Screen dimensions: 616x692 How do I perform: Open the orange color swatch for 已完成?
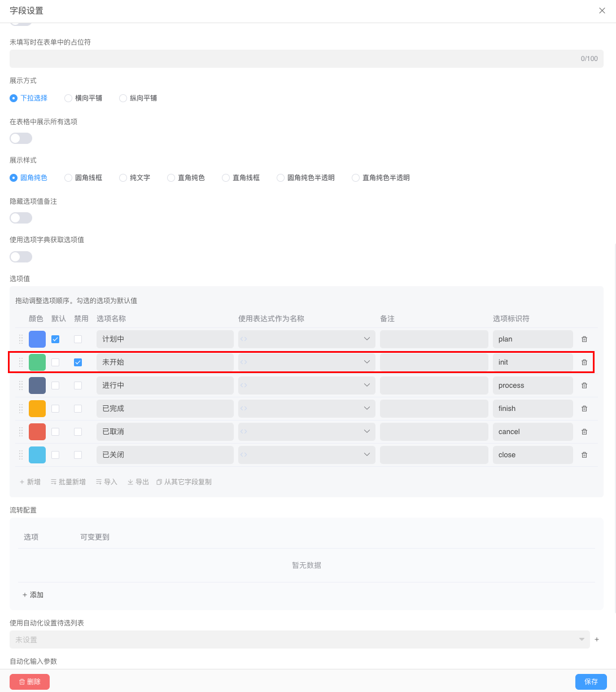point(37,409)
